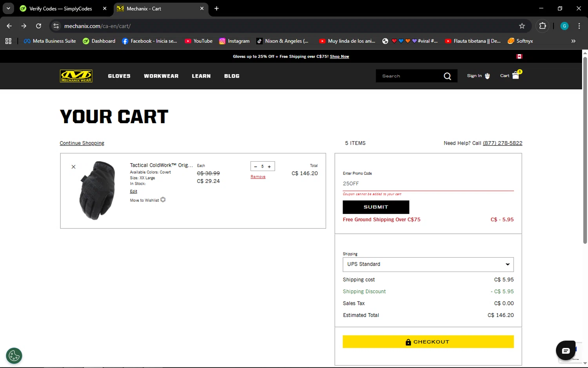Click the Estimated Total C$ 146.20 value
Screen dimensions: 588x368
(x=501, y=315)
